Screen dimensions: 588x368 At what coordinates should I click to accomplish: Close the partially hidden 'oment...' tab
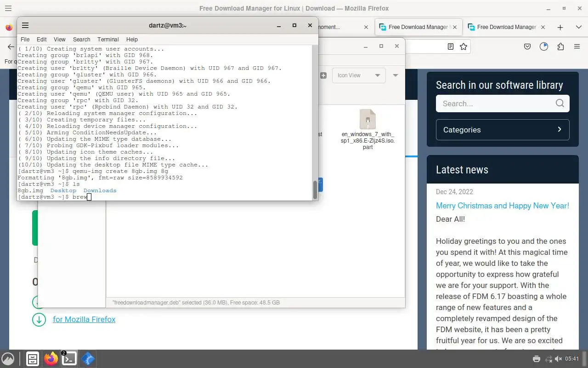coord(366,27)
